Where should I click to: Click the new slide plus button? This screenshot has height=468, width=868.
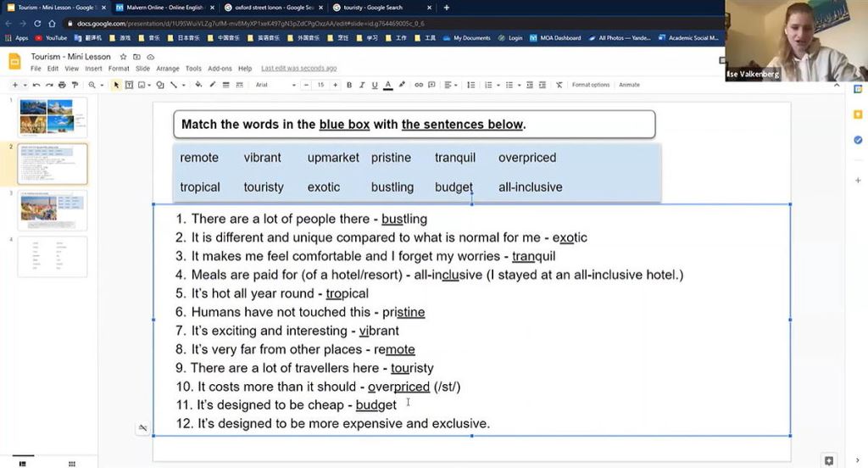pos(15,85)
